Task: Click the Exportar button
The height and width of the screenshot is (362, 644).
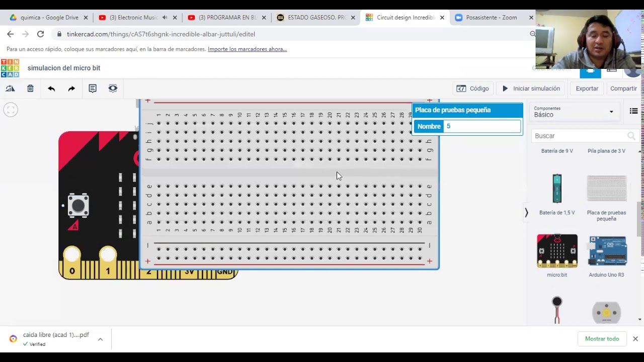Action: (x=587, y=88)
